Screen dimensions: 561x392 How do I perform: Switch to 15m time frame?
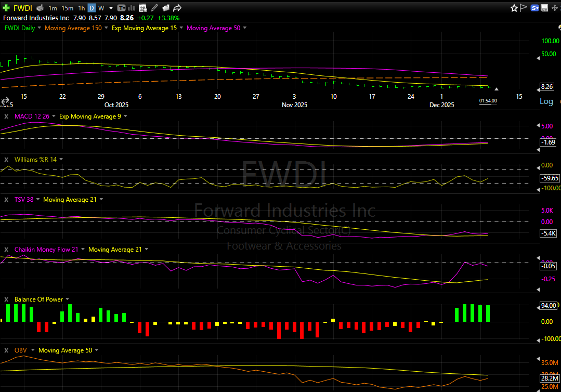pos(67,8)
